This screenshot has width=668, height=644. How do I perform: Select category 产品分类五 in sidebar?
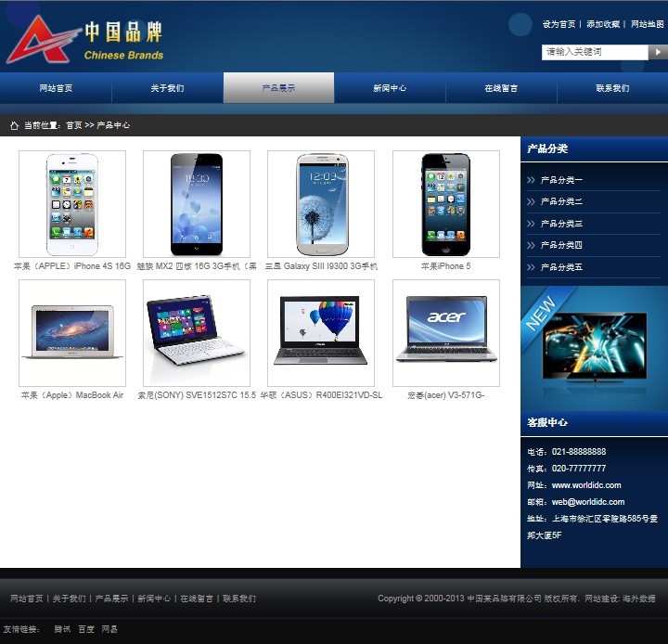coord(561,267)
